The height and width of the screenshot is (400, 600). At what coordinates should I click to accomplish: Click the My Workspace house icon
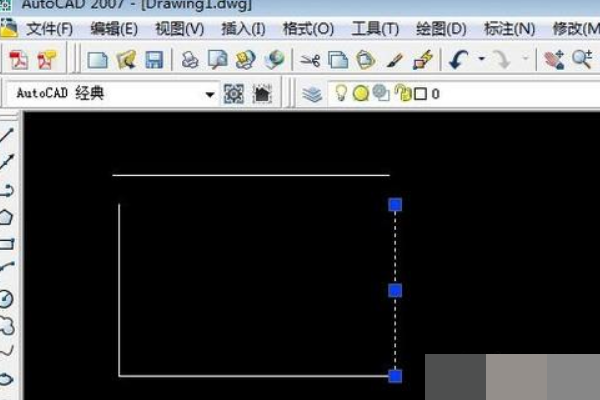pyautogui.click(x=262, y=94)
